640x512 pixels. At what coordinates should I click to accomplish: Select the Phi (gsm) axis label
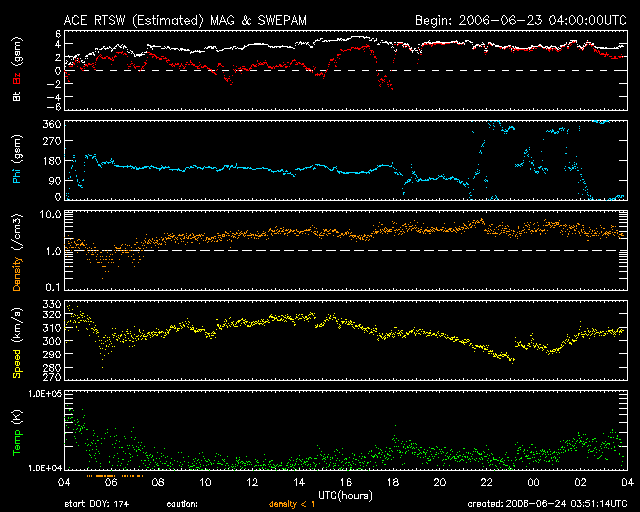pos(17,159)
